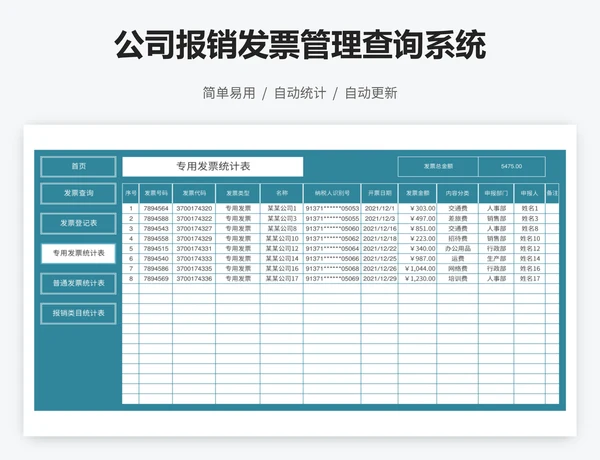Click the 名称 column header

point(282,193)
